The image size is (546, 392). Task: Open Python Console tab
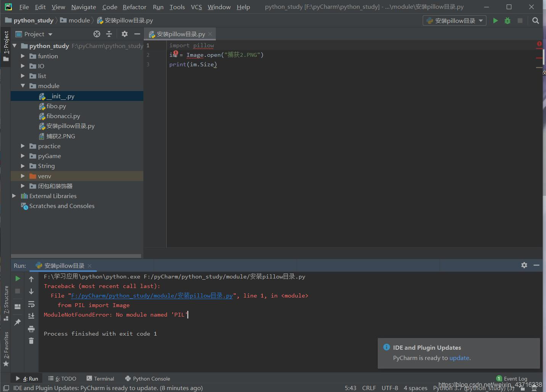148,378
